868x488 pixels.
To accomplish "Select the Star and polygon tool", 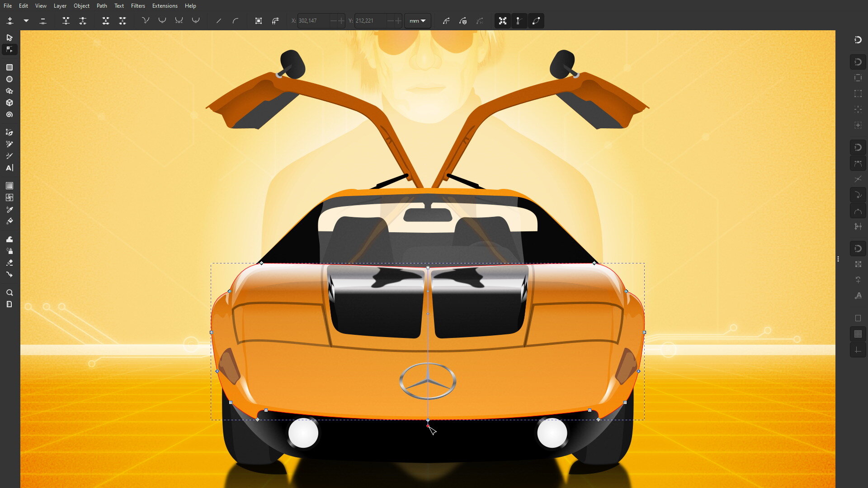I will pos(9,91).
